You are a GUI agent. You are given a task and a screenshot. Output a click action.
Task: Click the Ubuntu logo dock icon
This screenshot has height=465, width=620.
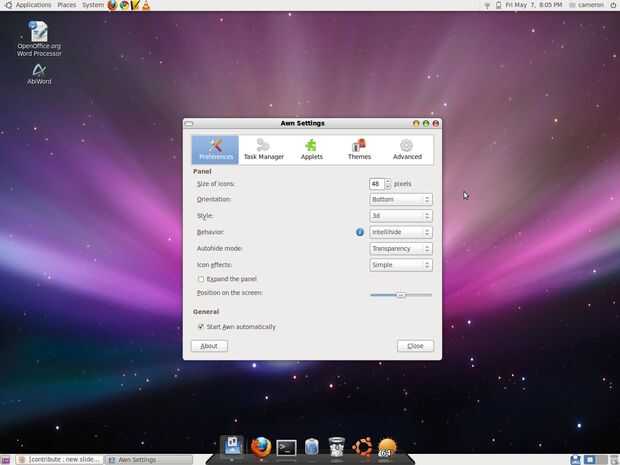click(x=362, y=447)
